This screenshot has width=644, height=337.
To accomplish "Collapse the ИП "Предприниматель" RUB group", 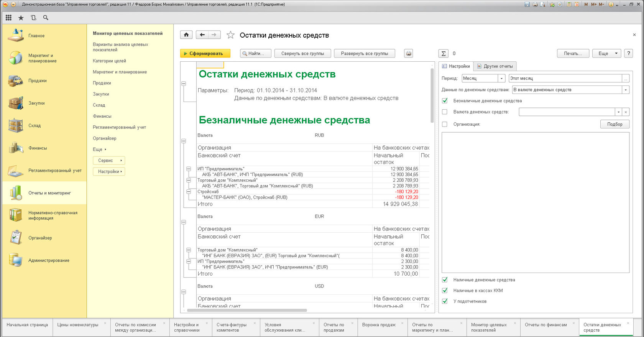I will tap(189, 169).
